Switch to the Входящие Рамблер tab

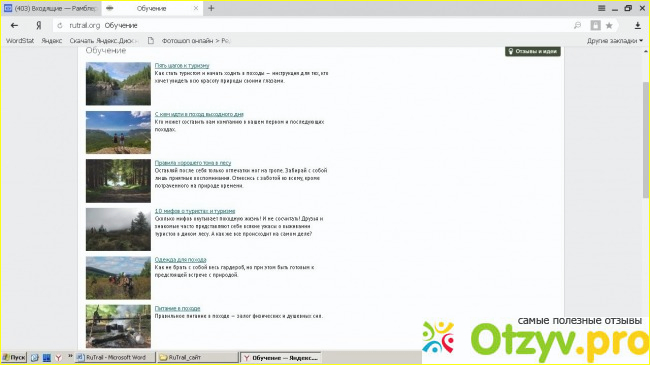(x=50, y=8)
